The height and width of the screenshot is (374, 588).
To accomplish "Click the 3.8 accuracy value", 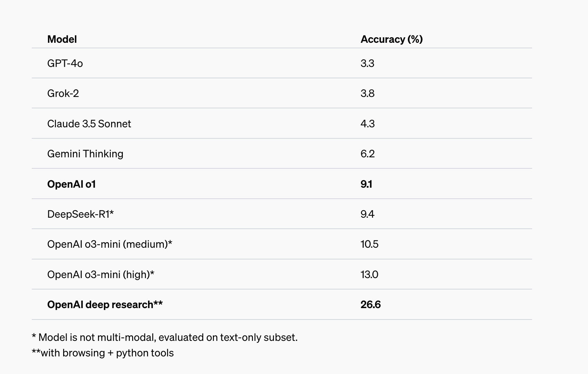I will (367, 93).
